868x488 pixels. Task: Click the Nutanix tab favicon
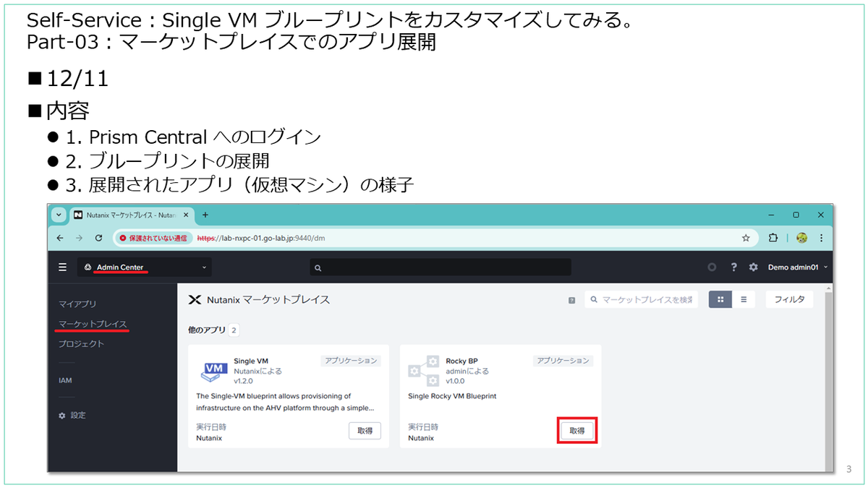[78, 215]
